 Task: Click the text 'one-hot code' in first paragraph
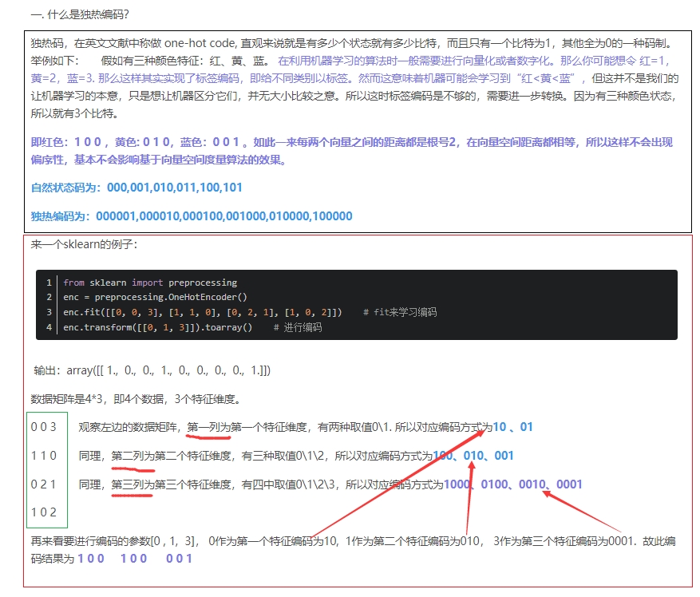(199, 43)
